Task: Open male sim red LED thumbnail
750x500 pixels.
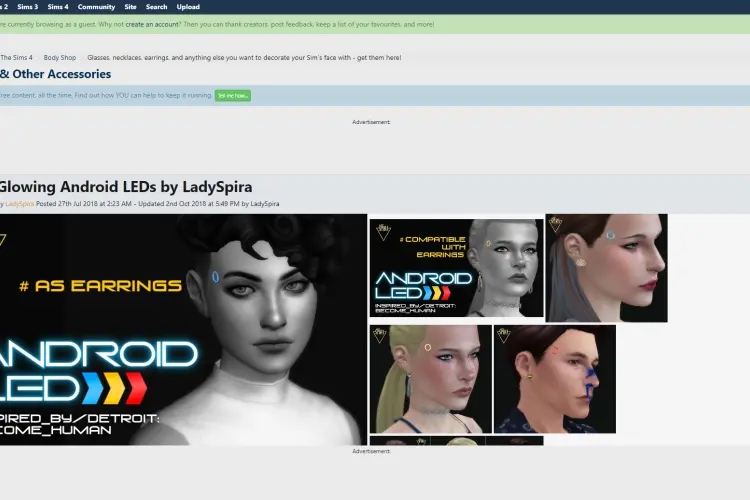Action: (555, 379)
